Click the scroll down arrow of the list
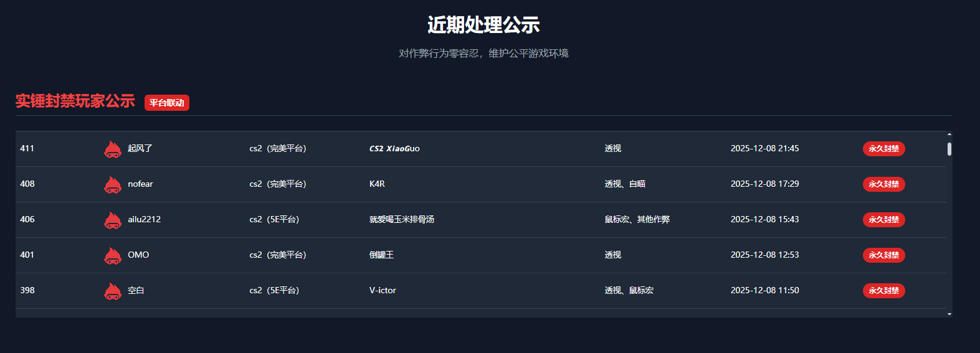The image size is (980, 353). pos(949,314)
